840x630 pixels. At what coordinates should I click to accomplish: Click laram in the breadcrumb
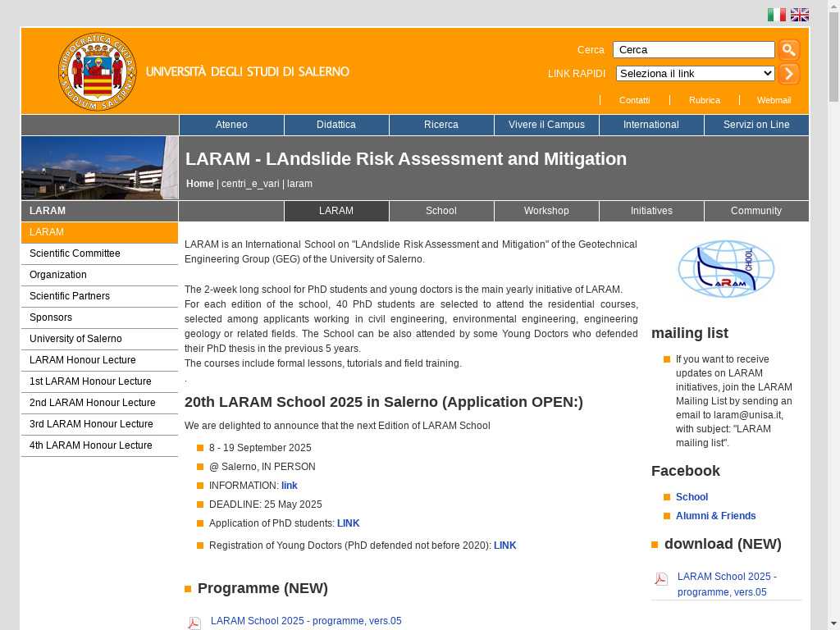tap(299, 184)
